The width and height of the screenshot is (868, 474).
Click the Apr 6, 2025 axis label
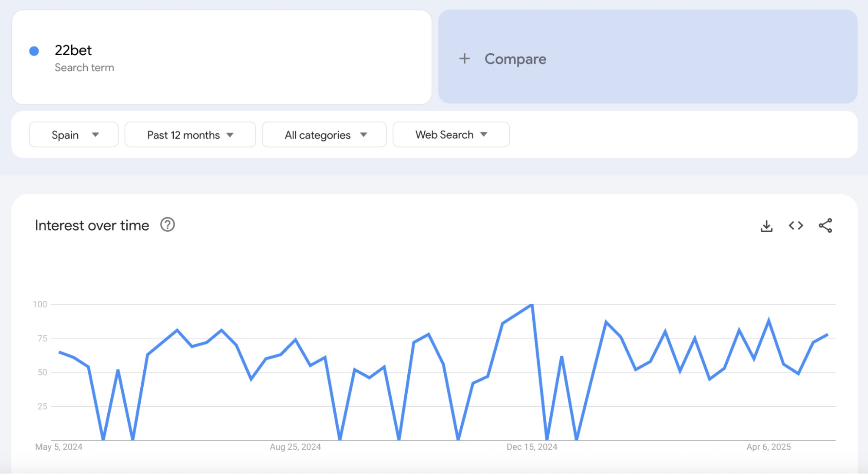click(x=769, y=447)
